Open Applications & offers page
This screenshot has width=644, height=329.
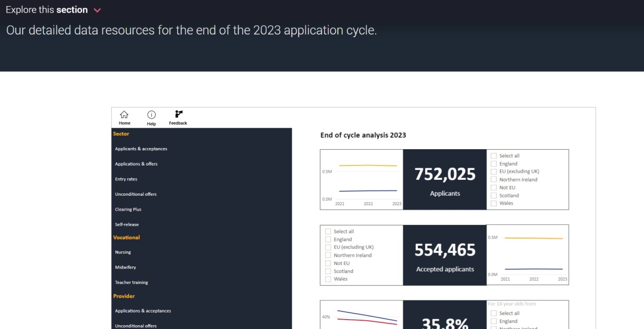coord(136,164)
